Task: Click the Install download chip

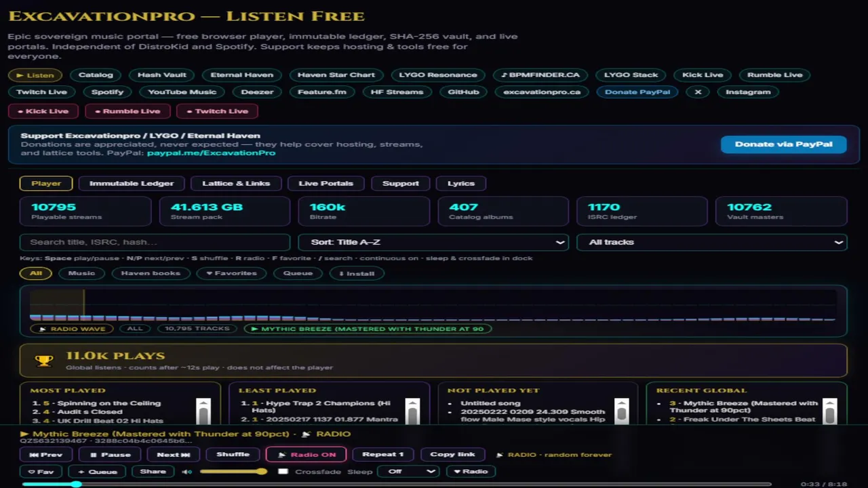Action: [x=357, y=274]
